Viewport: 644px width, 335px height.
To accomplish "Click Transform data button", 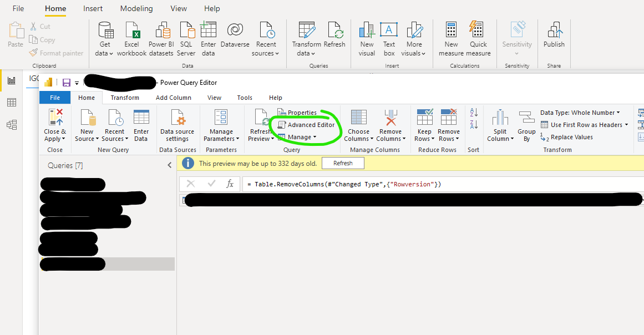I will (306, 39).
